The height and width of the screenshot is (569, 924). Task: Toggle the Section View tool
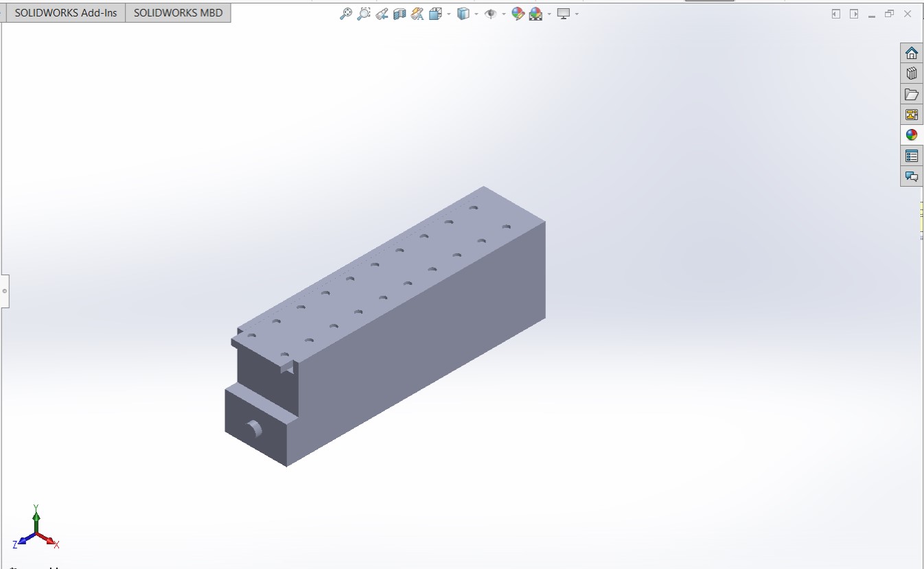point(400,14)
